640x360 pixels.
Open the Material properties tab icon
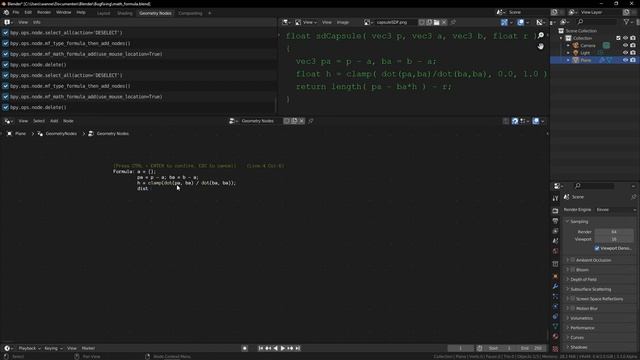click(555, 337)
